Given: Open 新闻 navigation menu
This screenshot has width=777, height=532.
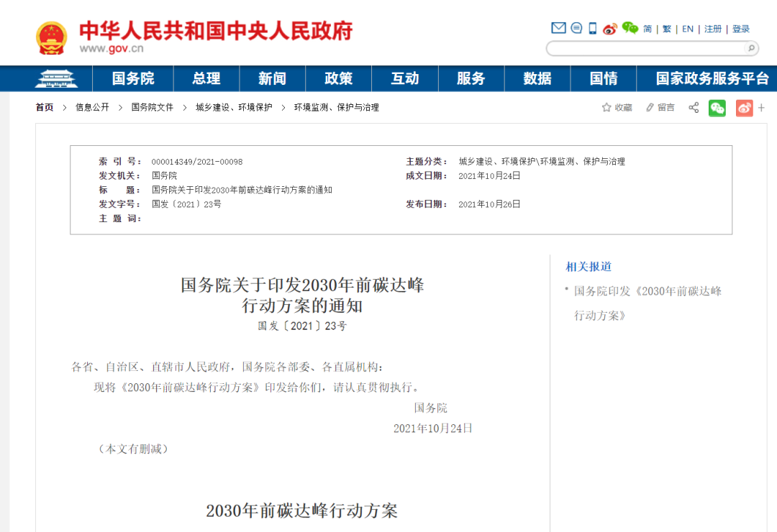Looking at the screenshot, I should click(x=272, y=78).
